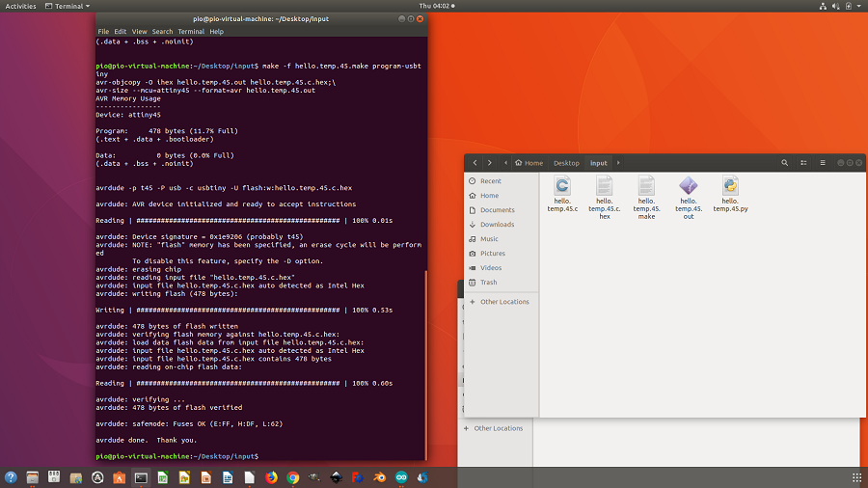Image resolution: width=868 pixels, height=488 pixels.
Task: Open the hello.temp.45.c source file
Action: pyautogui.click(x=562, y=194)
